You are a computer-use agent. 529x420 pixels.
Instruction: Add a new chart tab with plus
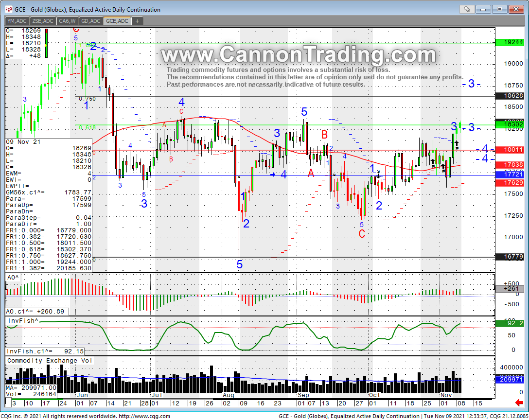[137, 21]
